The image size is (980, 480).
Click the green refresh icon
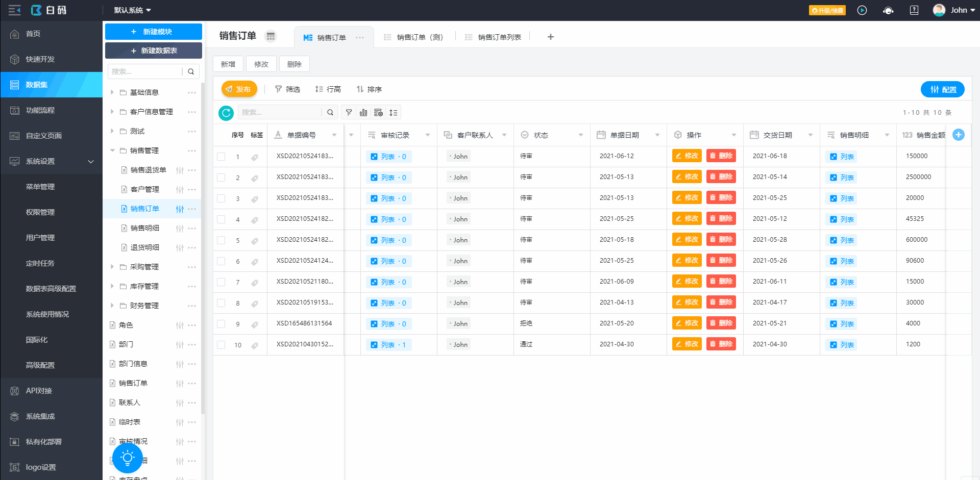(226, 113)
